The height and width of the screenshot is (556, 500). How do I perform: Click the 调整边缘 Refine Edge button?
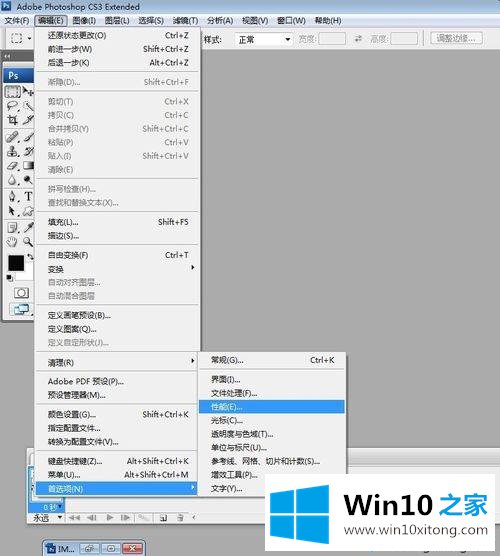(456, 38)
